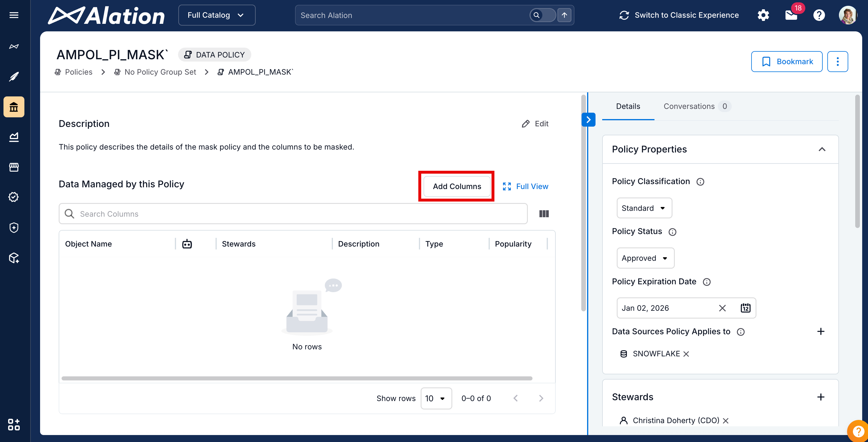Open the column chooser grid icon
868x442 pixels.
coord(544,214)
